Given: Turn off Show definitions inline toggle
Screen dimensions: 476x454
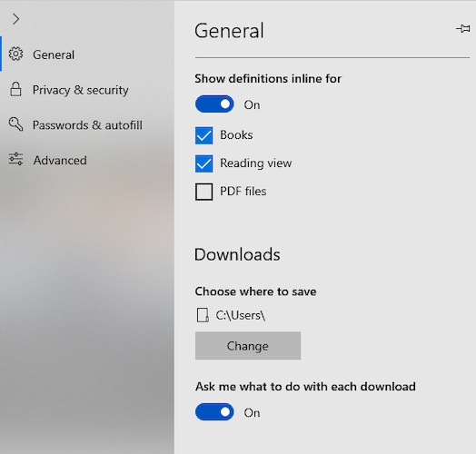Looking at the screenshot, I should coord(214,104).
